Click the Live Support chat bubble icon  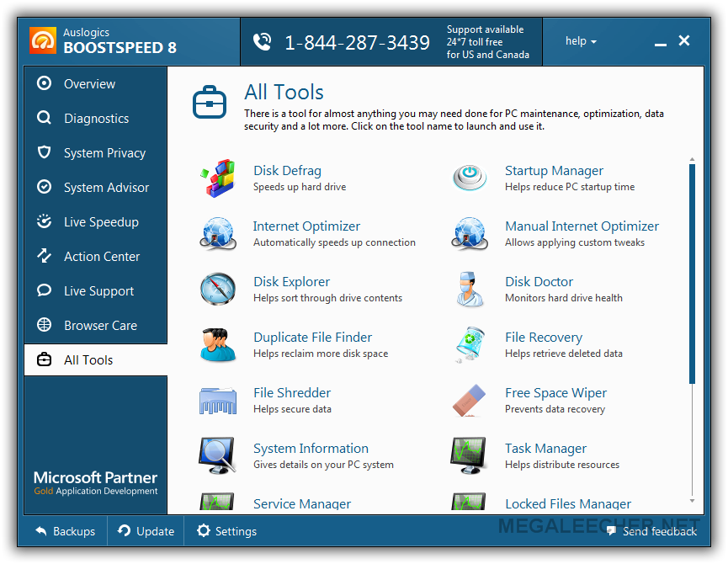(44, 290)
